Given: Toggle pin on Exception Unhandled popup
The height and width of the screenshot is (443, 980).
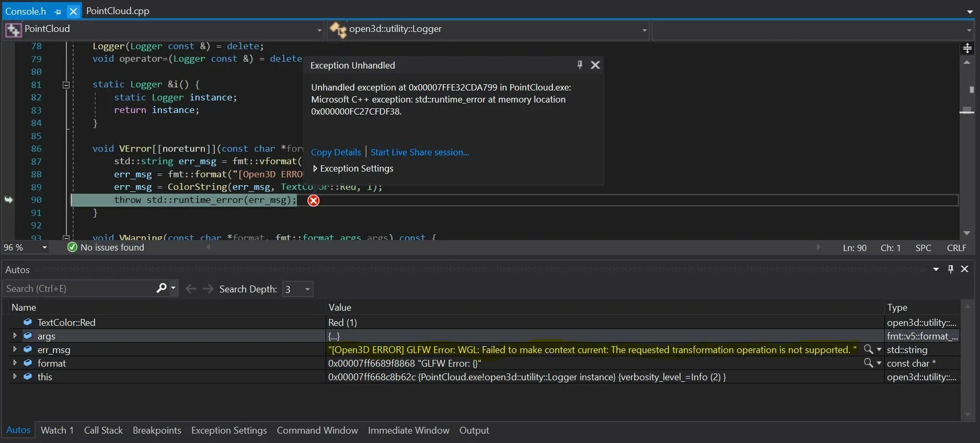Looking at the screenshot, I should coord(580,65).
